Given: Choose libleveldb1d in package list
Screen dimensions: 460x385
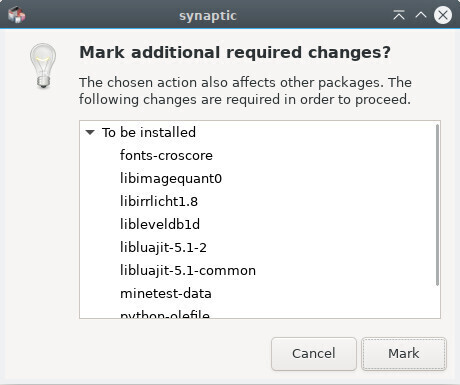Looking at the screenshot, I should point(160,224).
